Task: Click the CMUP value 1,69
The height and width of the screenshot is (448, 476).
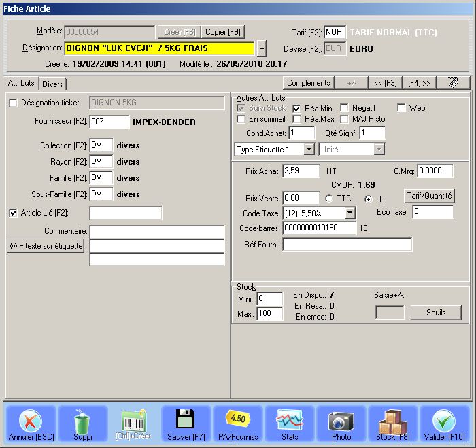Action: [367, 184]
